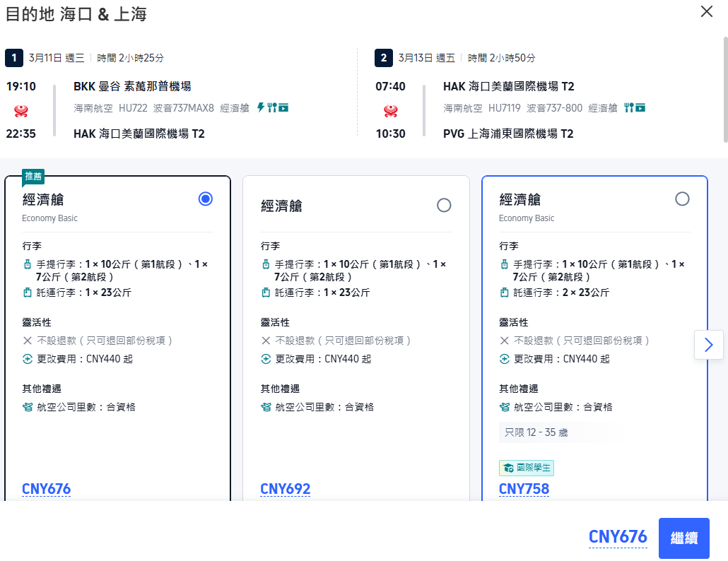The image size is (728, 561).
Task: Click the 推薦 recommended ribbon tag
Action: tap(33, 175)
